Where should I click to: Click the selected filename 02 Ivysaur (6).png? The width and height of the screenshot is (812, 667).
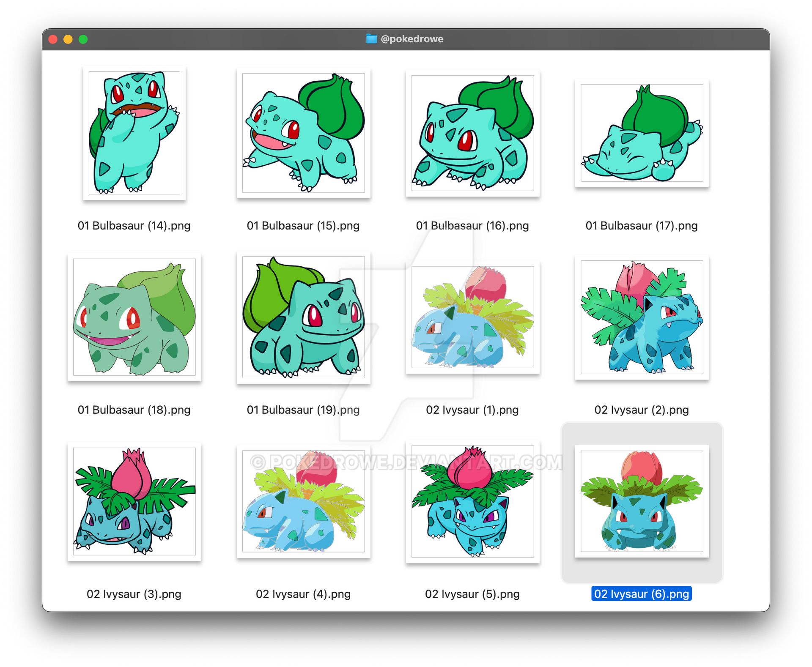click(x=642, y=594)
